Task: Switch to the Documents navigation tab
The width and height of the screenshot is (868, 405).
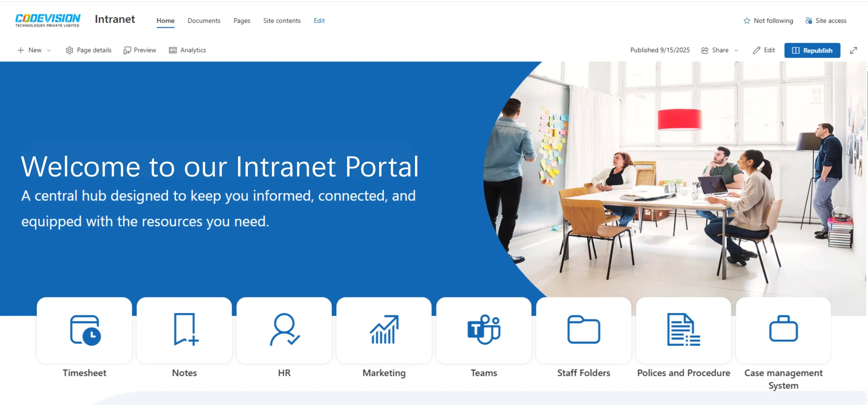Action: [x=204, y=21]
